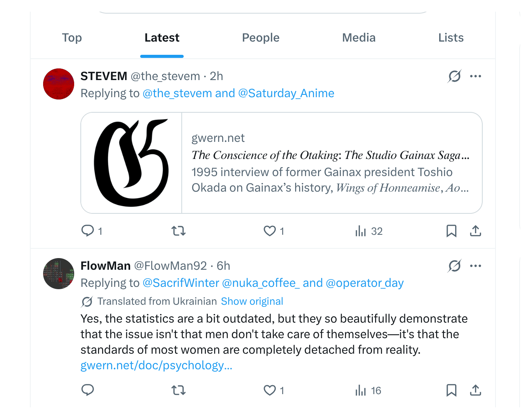The width and height of the screenshot is (532, 419).
Task: Repost FlowMan's translated post
Action: 179,390
